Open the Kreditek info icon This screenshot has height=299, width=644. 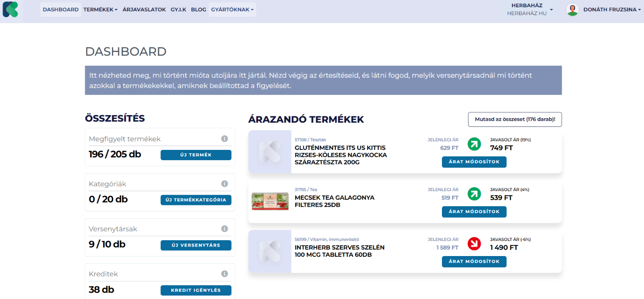click(225, 273)
